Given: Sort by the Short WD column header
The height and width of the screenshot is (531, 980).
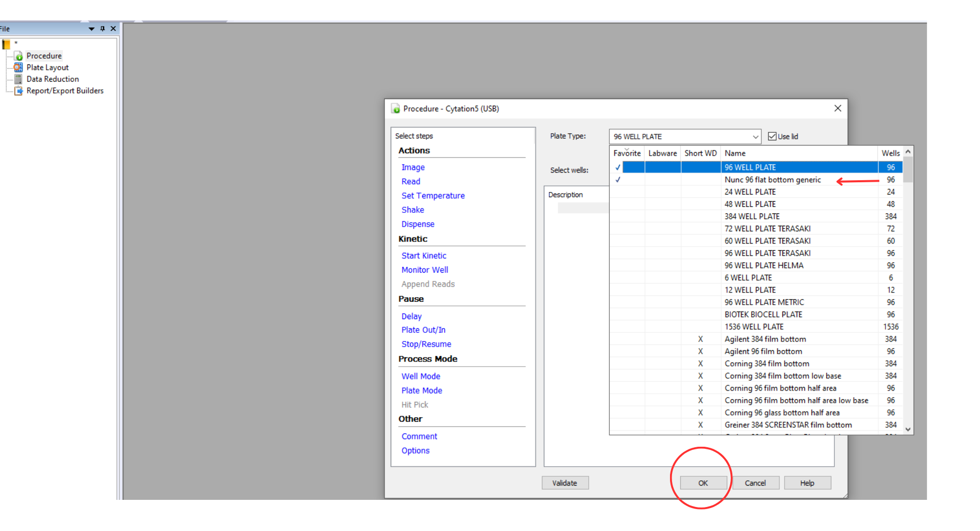Looking at the screenshot, I should (x=701, y=153).
